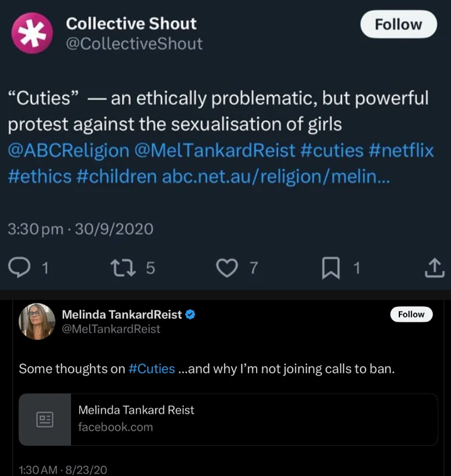Viewport: 451px width, 476px height.
Task: Open the @ABCReligion mention
Action: pyautogui.click(x=68, y=151)
